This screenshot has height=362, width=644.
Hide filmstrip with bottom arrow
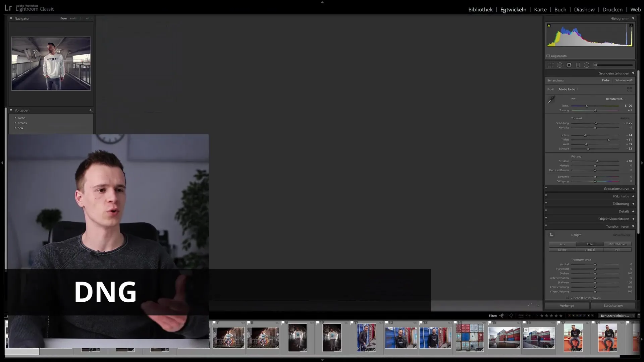point(322,360)
